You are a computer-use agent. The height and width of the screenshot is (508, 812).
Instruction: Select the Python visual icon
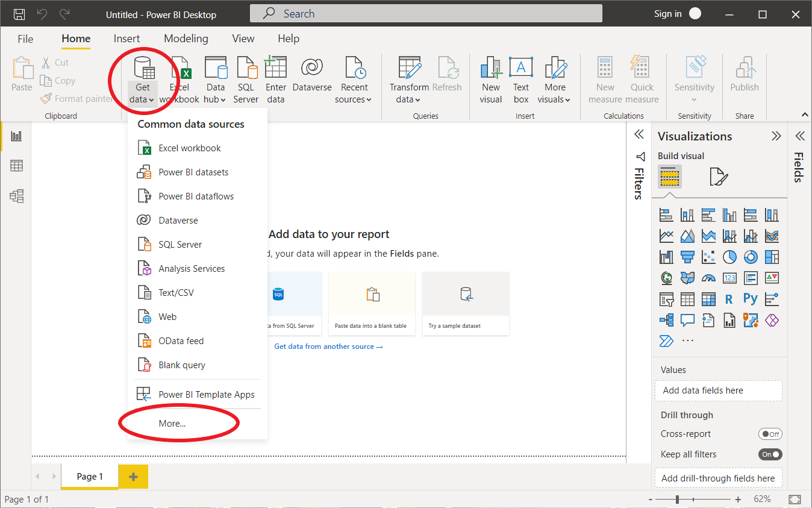tap(750, 299)
